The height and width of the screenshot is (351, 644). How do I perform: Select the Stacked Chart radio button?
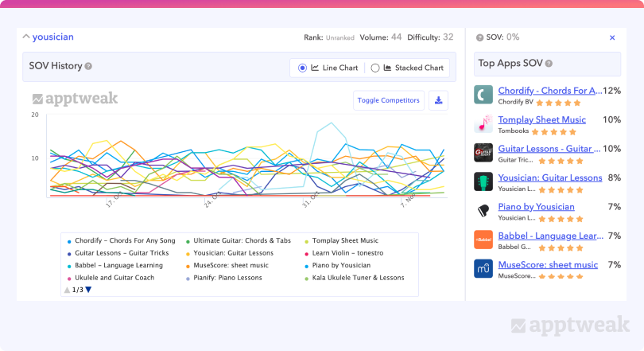click(375, 68)
